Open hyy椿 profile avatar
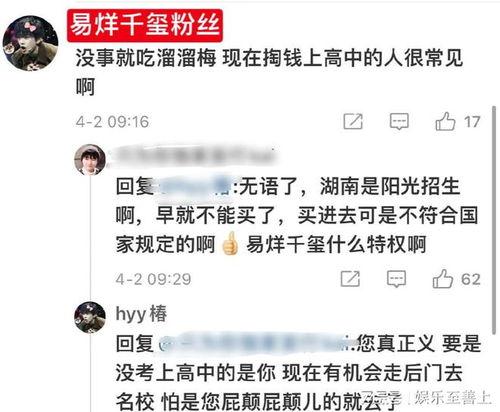Image resolution: width=500 pixels, height=412 pixels. tap(90, 317)
